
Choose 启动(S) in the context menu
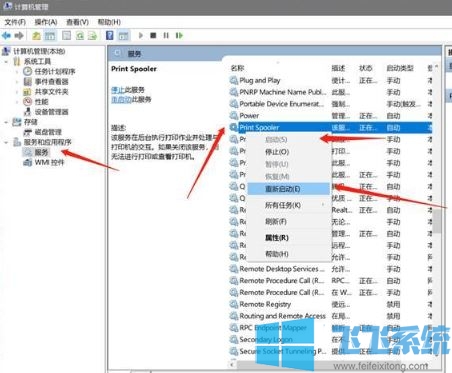click(x=289, y=140)
